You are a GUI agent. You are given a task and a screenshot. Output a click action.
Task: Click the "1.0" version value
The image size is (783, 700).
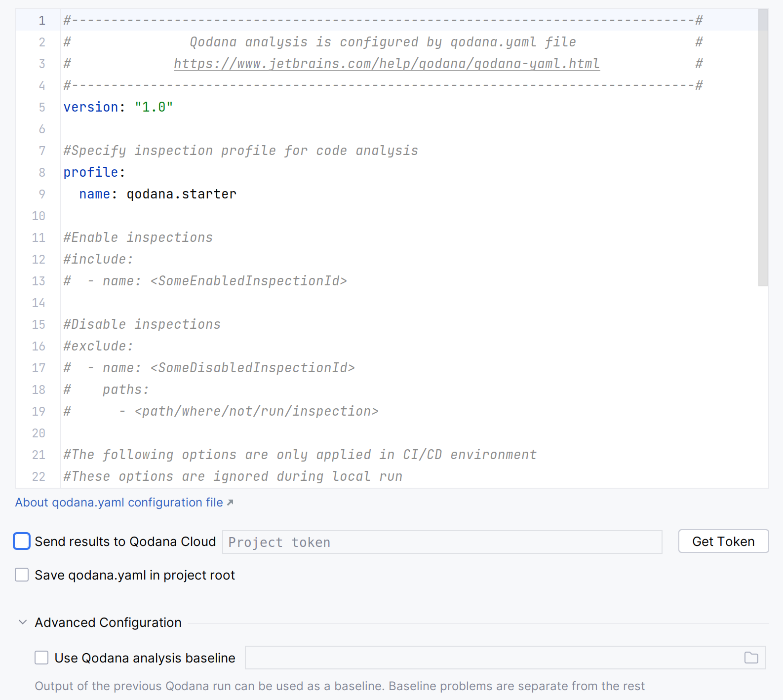click(154, 107)
